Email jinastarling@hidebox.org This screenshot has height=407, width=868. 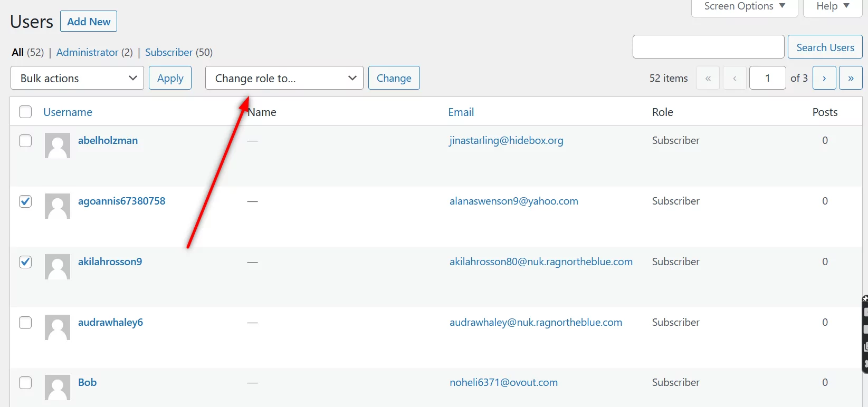506,140
